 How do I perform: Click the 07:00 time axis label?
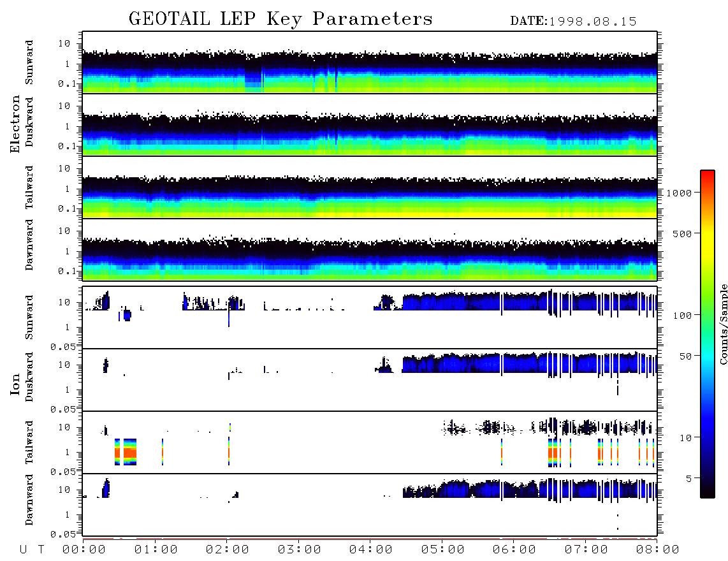586,550
